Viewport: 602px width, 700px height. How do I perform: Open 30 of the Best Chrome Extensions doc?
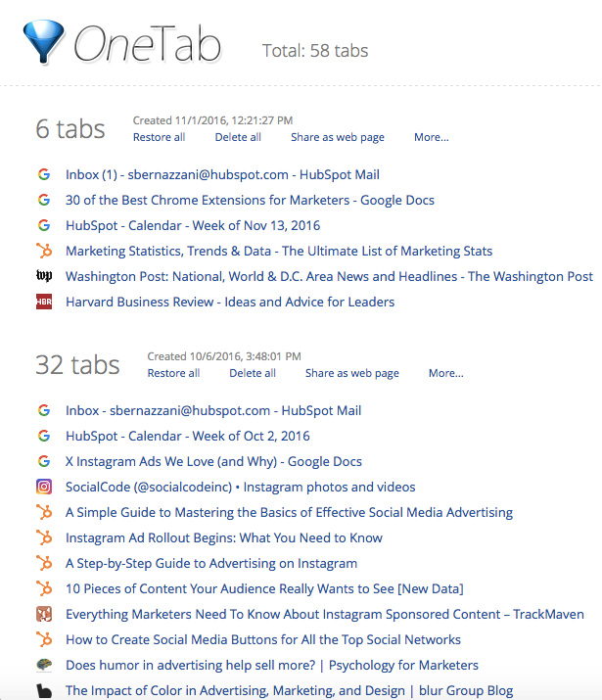pyautogui.click(x=250, y=201)
